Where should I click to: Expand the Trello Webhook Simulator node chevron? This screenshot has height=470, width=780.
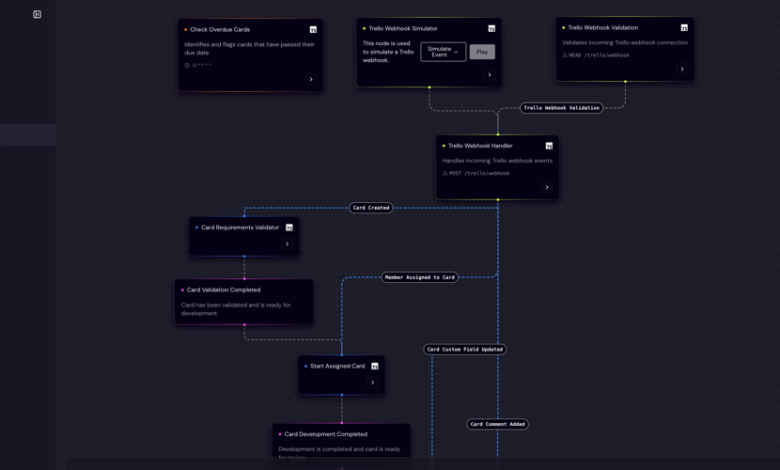coord(489,75)
